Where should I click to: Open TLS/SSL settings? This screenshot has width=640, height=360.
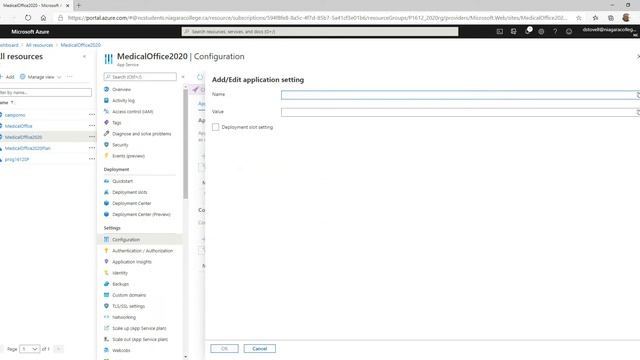click(x=128, y=306)
